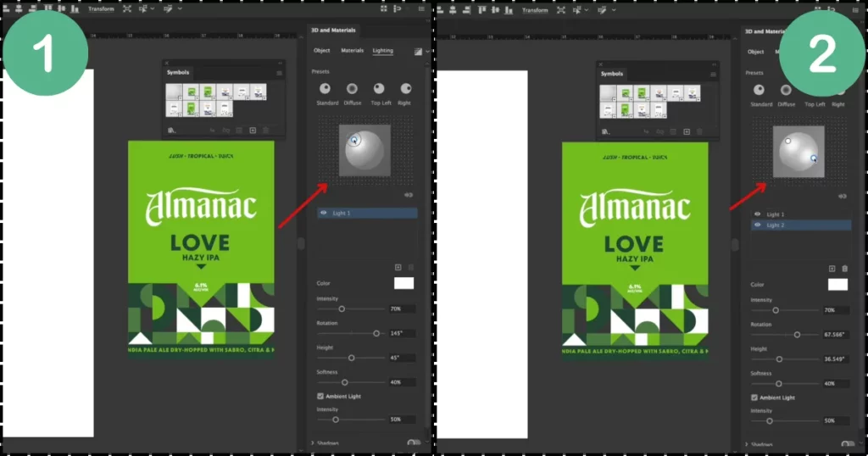868x456 pixels.
Task: Select the Top Left lighting preset in screenshot 1
Action: 379,88
